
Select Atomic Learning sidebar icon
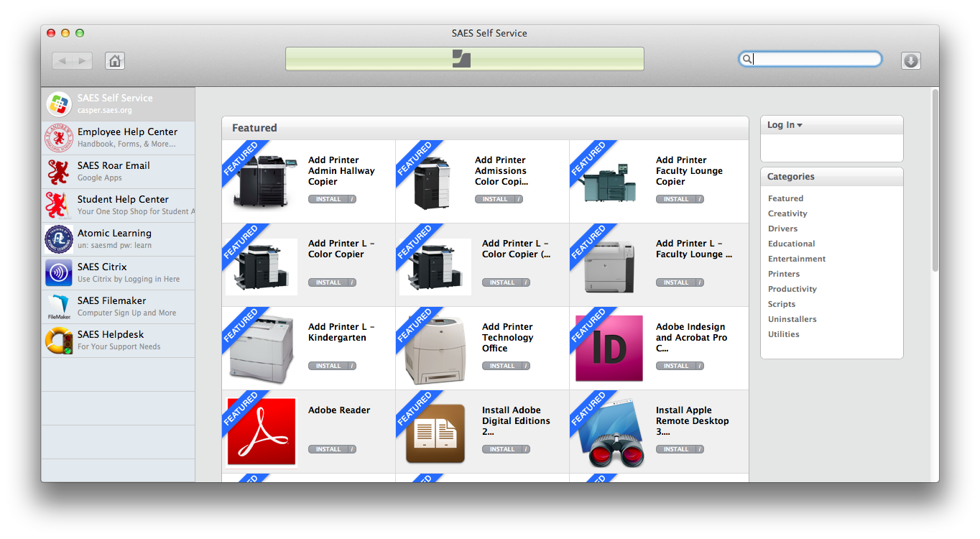coord(59,239)
